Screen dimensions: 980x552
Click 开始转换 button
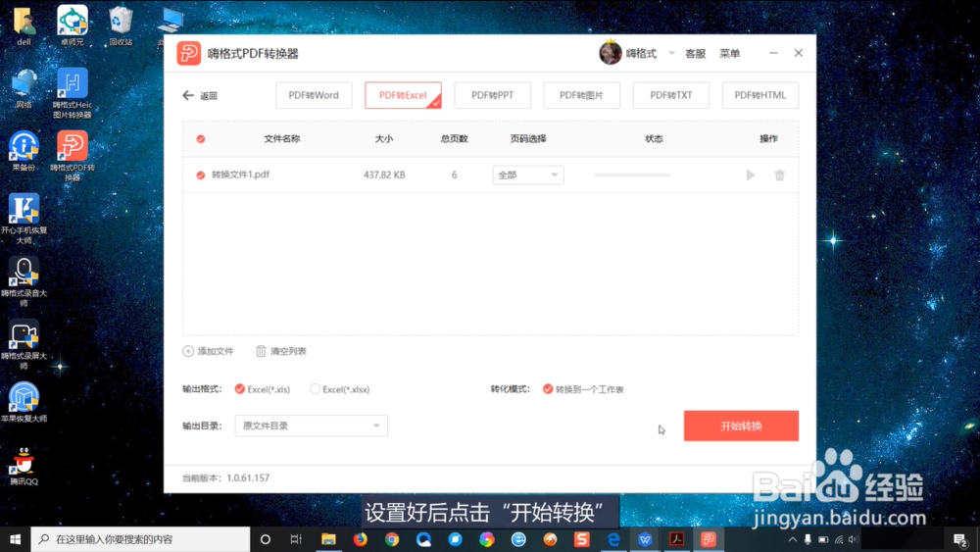[741, 426]
